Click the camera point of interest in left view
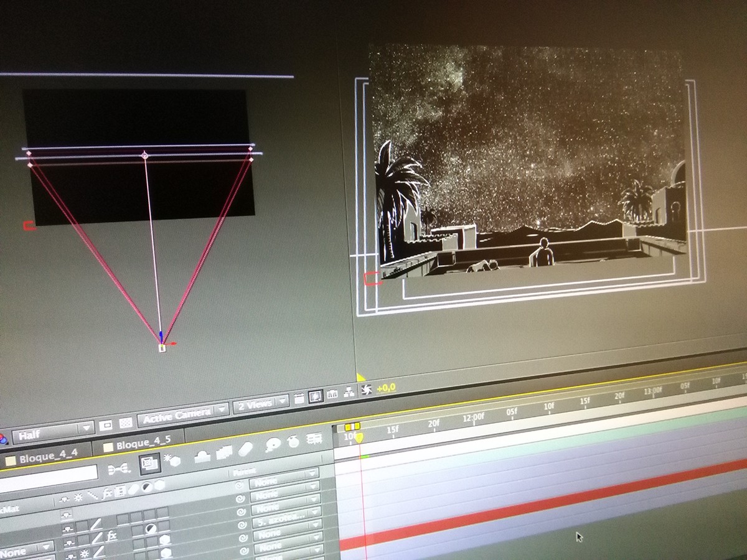Screen dimensions: 747x560 pos(145,155)
